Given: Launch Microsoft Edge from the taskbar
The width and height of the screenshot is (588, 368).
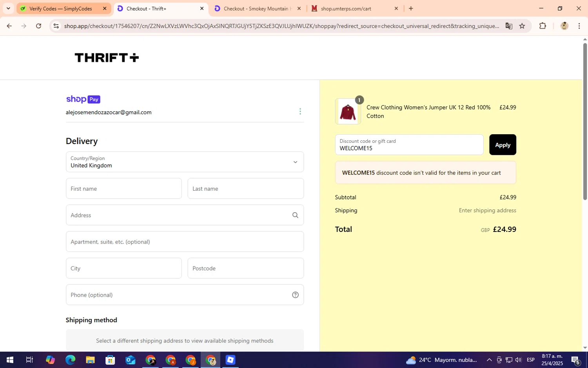Looking at the screenshot, I should click(x=70, y=360).
